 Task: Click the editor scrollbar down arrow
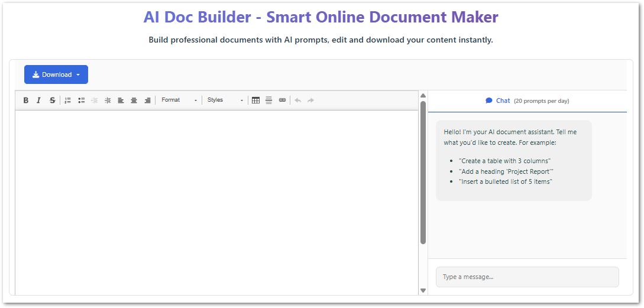[x=423, y=290]
